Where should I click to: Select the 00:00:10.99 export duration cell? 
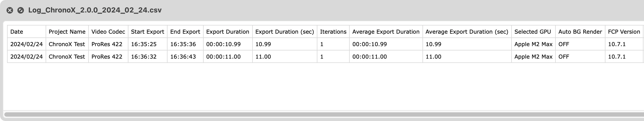[x=228, y=44]
